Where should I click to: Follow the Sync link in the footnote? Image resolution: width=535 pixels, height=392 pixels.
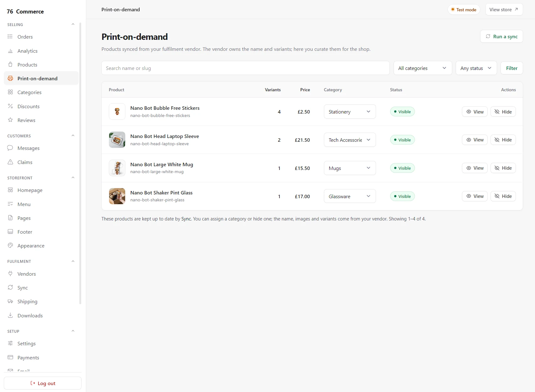[x=186, y=219]
